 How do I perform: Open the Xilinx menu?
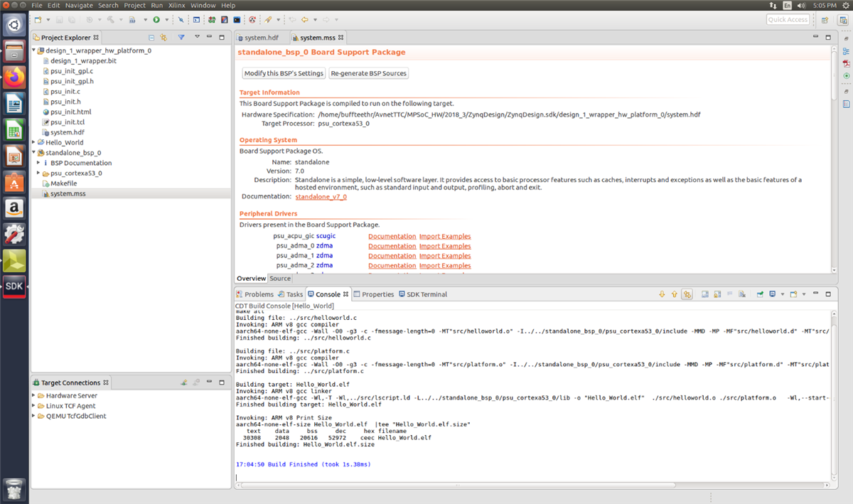pos(176,5)
